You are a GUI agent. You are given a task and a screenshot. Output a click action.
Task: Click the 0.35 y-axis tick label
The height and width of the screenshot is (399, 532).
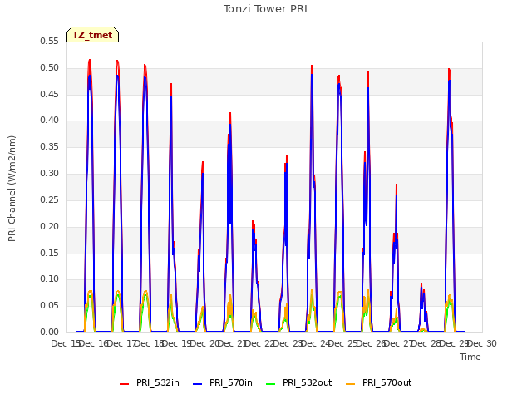coord(49,146)
